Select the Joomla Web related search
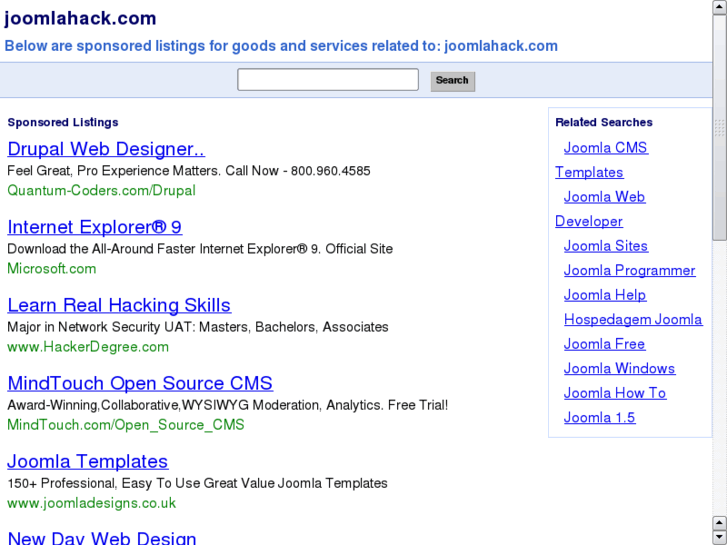 (604, 197)
